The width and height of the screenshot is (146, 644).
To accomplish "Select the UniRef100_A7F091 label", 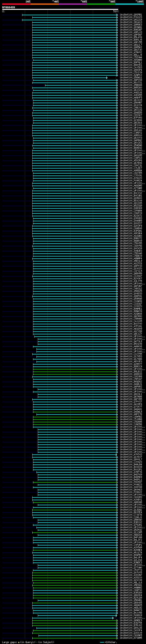I will point(131,326).
